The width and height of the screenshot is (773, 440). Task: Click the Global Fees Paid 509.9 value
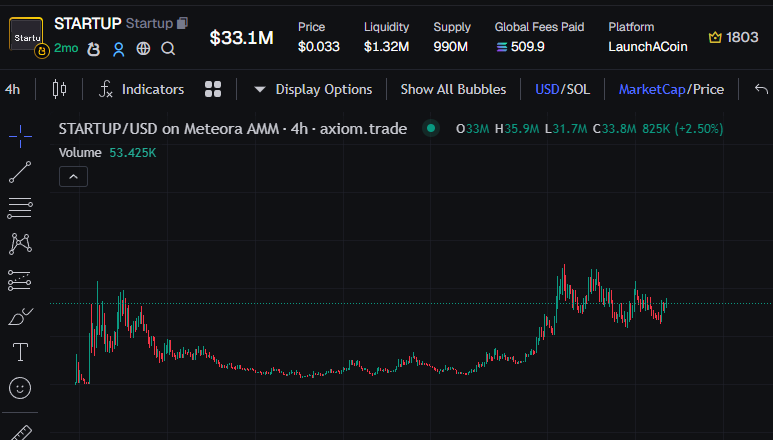[x=521, y=47]
